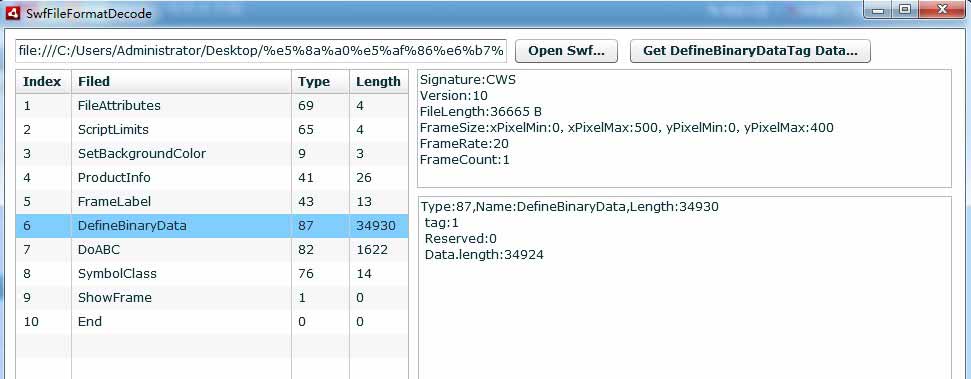This screenshot has width=971, height=379.
Task: Click Length value 26 of ProductInfo
Action: coord(364,178)
